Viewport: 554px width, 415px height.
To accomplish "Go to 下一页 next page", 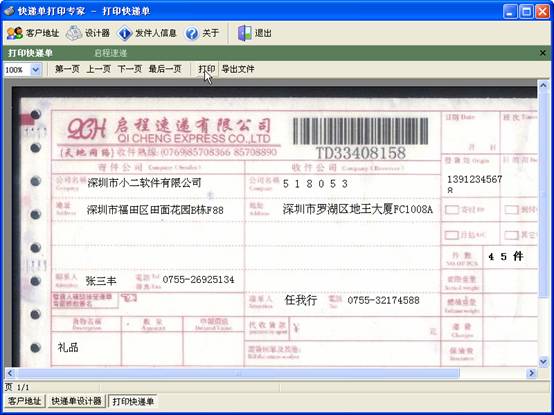I will tap(130, 69).
